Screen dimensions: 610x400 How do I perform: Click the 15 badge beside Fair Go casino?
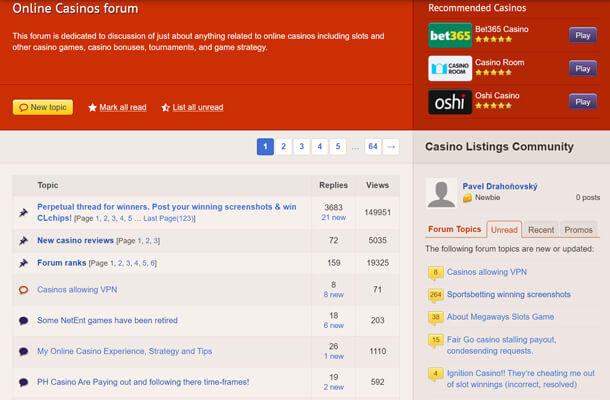click(435, 340)
